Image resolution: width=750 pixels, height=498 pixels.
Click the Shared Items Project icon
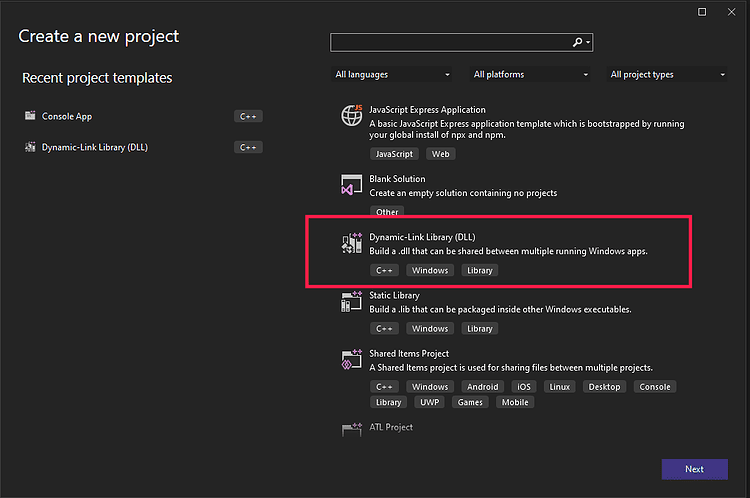(x=351, y=360)
